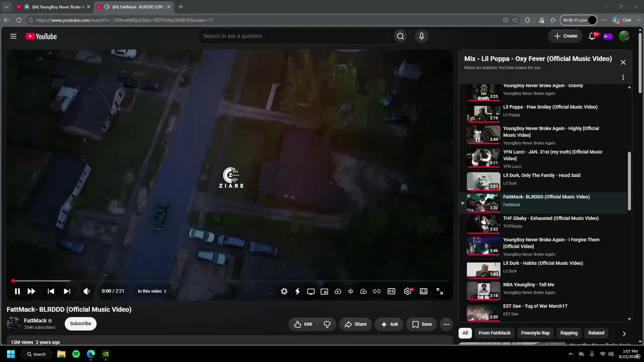644x362 pixels.
Task: Select the 'From FattMack' filter chip
Action: pos(495,333)
